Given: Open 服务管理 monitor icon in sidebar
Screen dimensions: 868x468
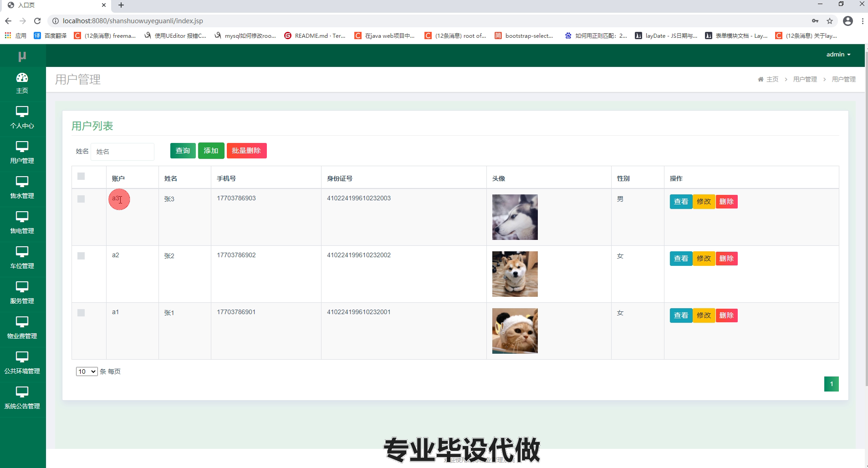Looking at the screenshot, I should tap(22, 287).
